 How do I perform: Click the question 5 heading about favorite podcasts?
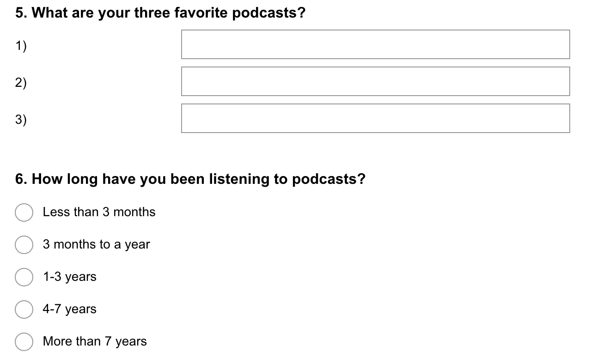click(160, 13)
